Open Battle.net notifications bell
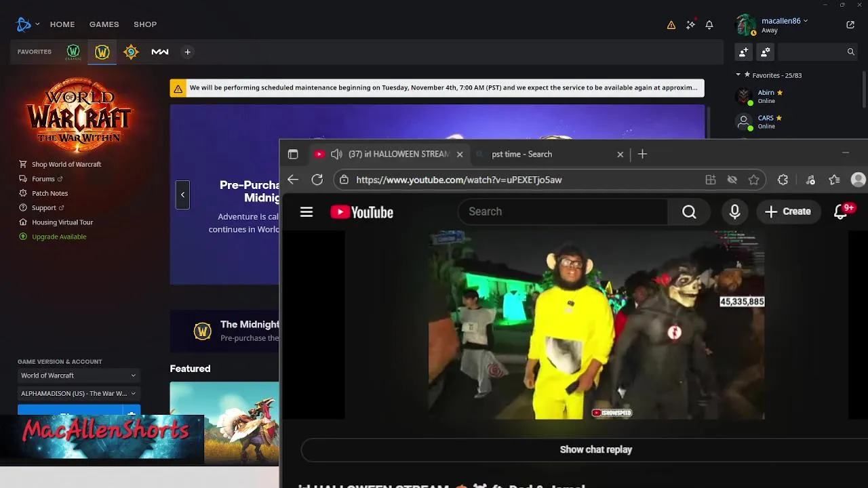868x488 pixels. click(709, 25)
